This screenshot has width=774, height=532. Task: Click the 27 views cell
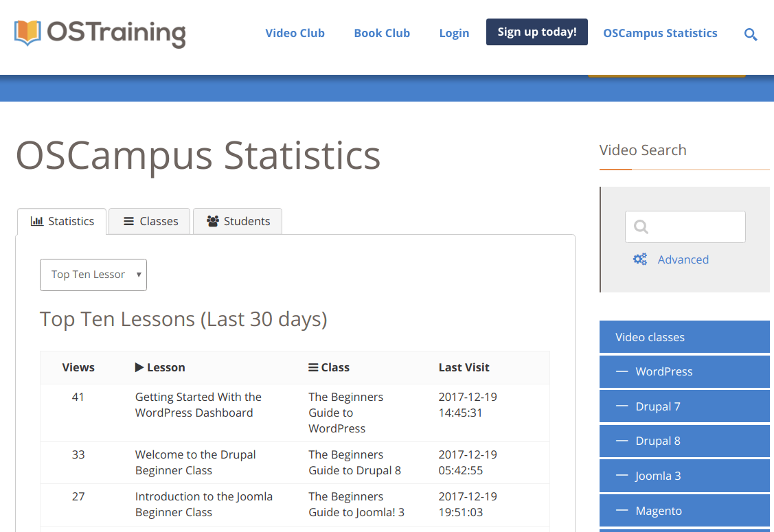78,496
